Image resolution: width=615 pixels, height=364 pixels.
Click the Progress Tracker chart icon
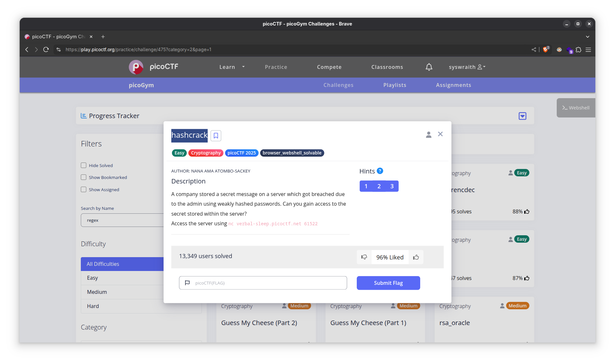tap(83, 116)
